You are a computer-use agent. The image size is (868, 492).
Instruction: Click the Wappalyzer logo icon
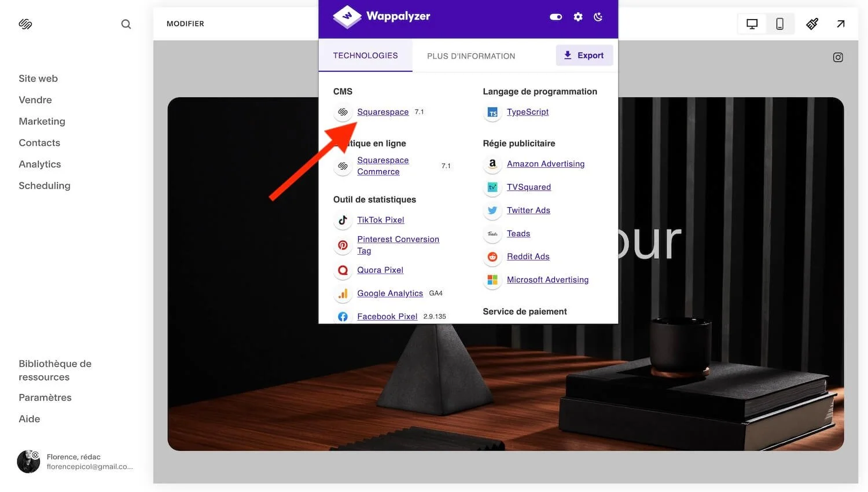[347, 16]
